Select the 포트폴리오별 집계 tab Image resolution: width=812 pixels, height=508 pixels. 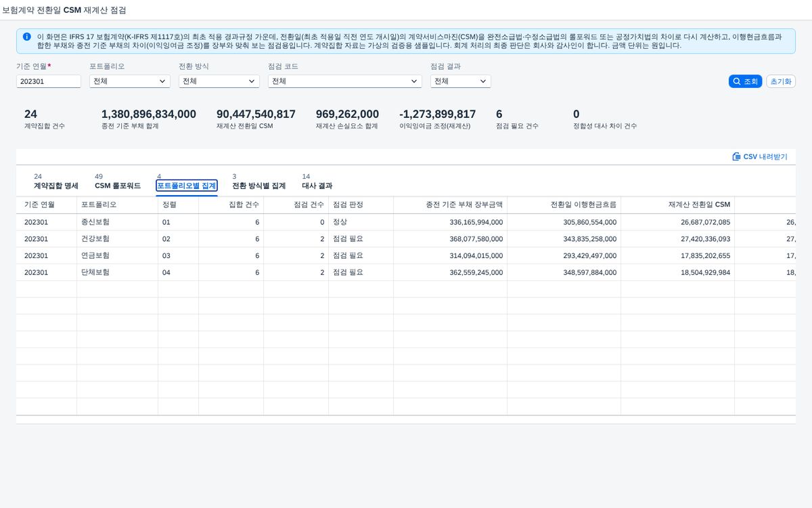click(186, 186)
